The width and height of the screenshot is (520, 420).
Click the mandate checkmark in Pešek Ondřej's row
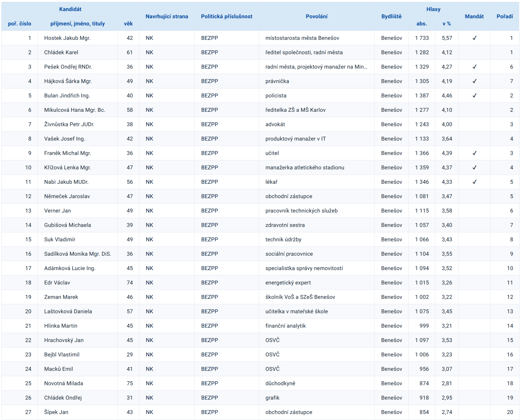point(474,67)
